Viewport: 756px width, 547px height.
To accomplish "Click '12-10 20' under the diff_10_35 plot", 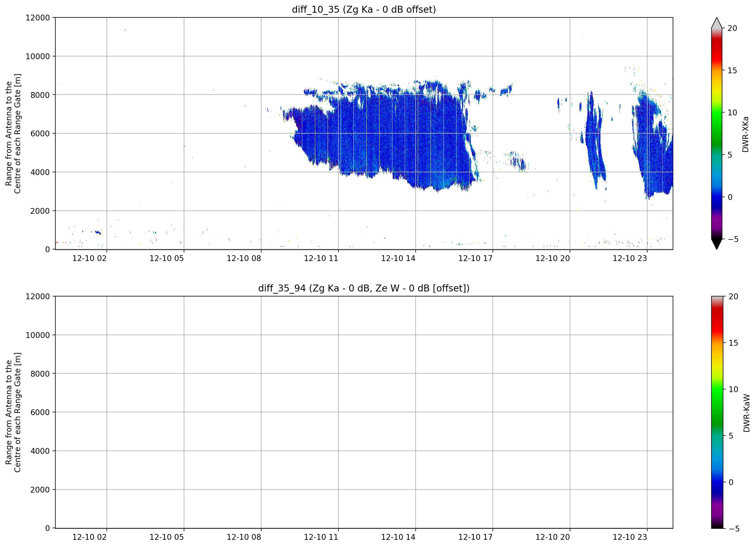I will click(x=553, y=258).
